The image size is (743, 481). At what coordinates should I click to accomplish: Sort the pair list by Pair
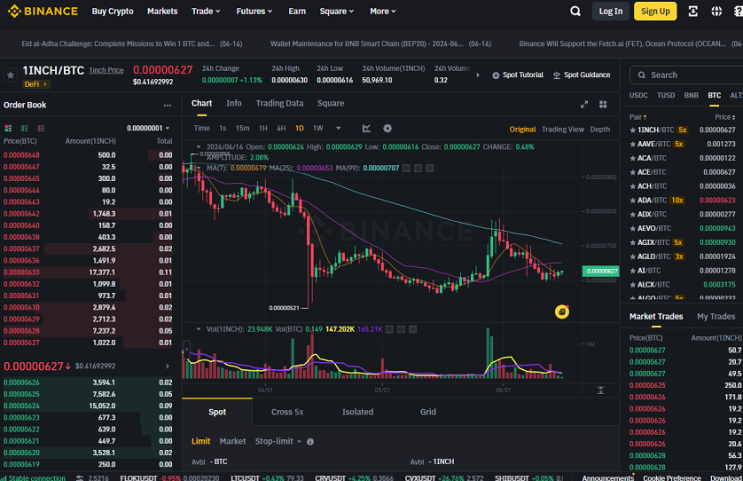638,117
